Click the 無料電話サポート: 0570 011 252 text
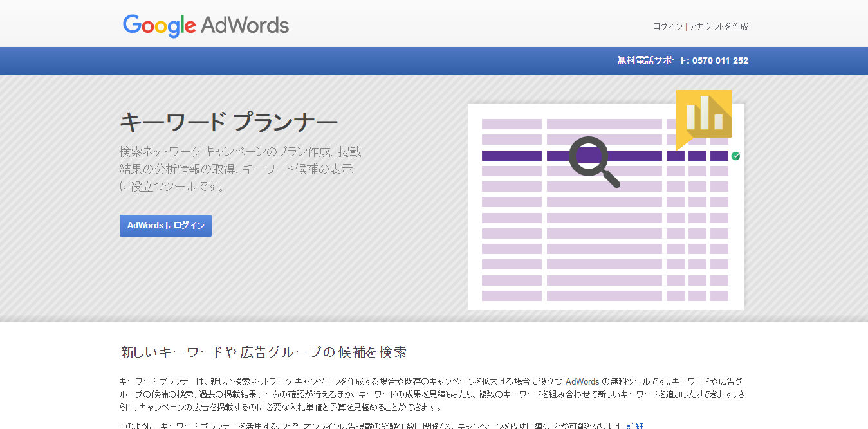This screenshot has width=868, height=429. tap(683, 60)
